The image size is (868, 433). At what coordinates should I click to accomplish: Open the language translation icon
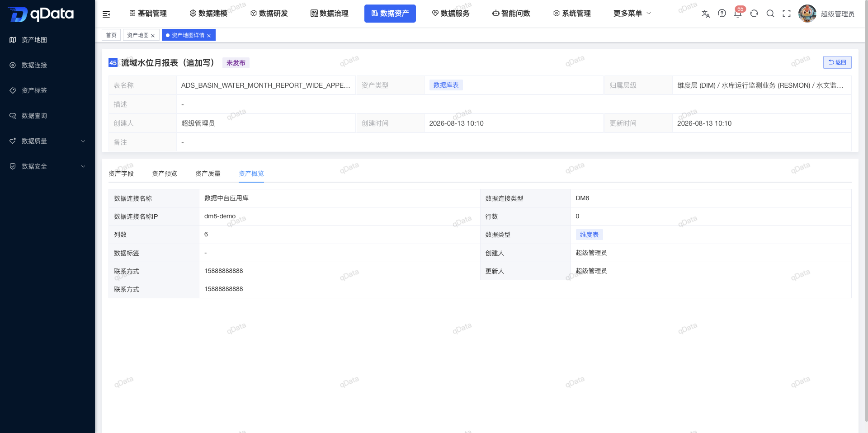(x=705, y=14)
